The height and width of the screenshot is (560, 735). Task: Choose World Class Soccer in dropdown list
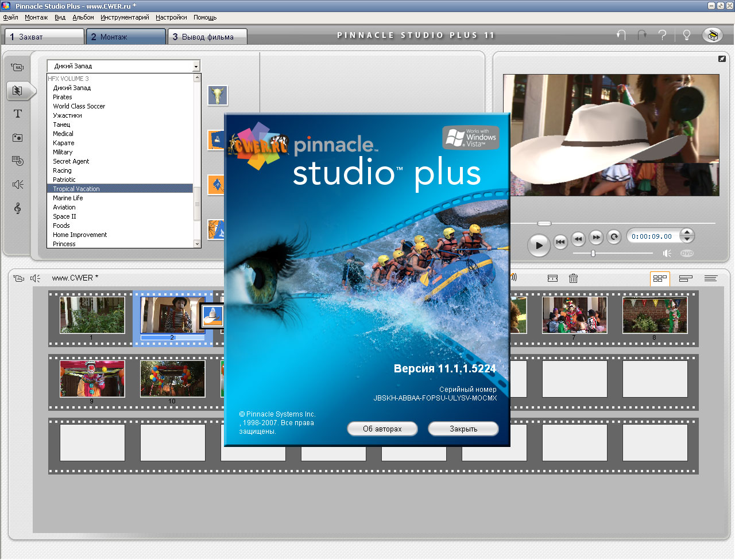point(79,106)
